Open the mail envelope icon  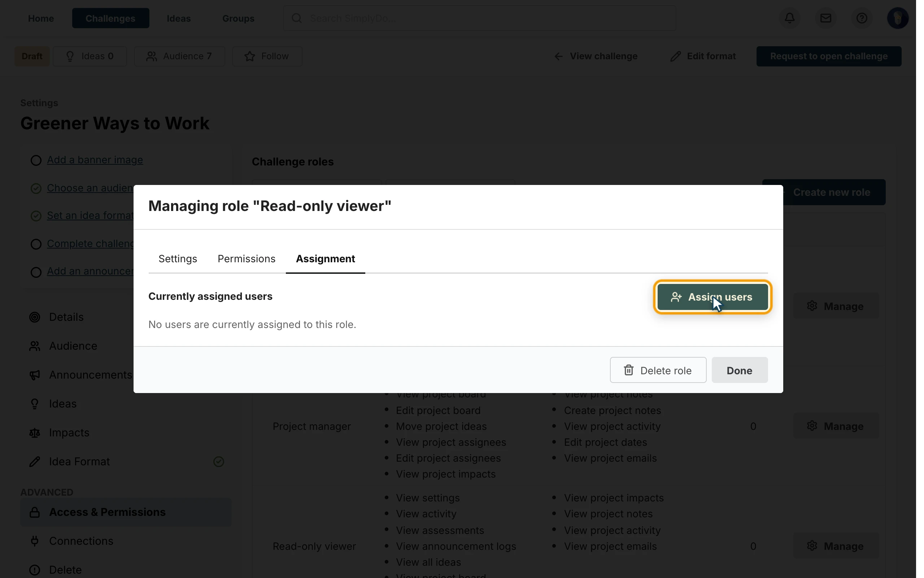coord(825,18)
